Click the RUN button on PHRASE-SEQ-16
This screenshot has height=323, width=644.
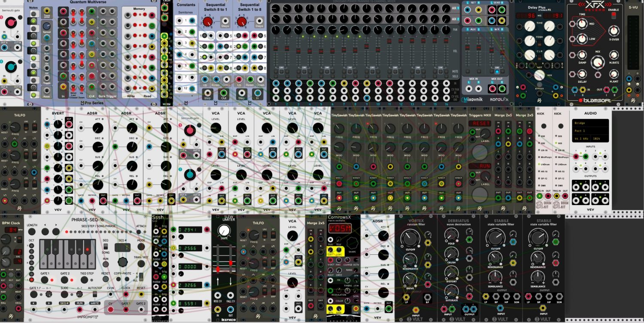pyautogui.click(x=106, y=265)
